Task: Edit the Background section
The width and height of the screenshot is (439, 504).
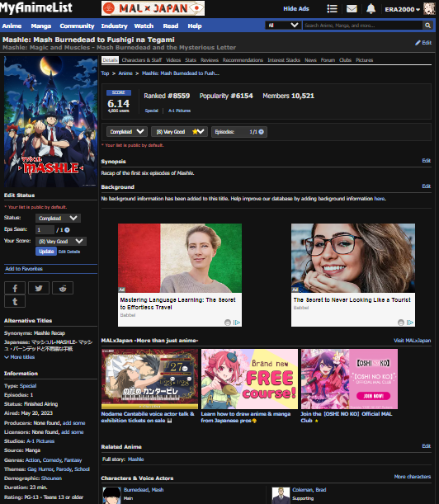Action: (x=426, y=186)
